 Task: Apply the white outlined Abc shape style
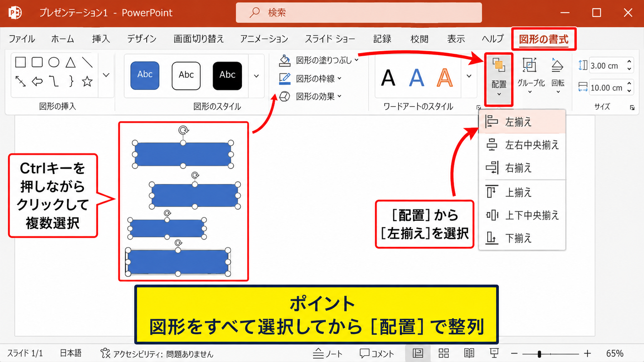tap(186, 75)
